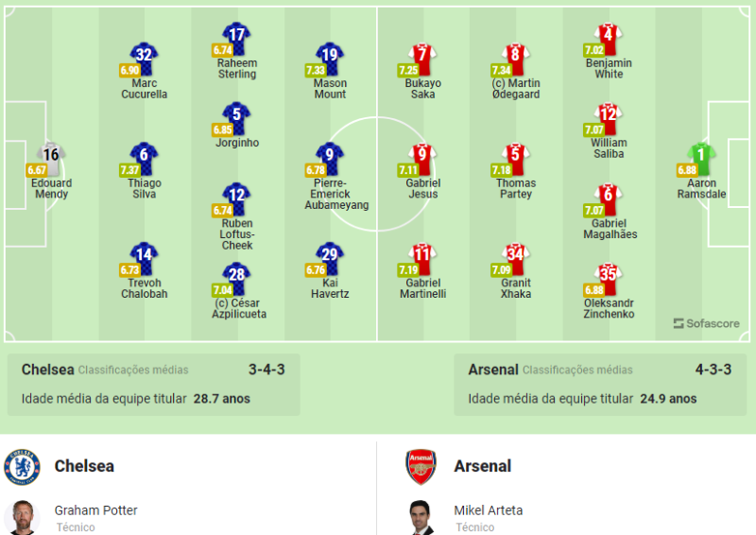
Task: Click Granit Xhaka's number 34 shirt
Action: 516,255
